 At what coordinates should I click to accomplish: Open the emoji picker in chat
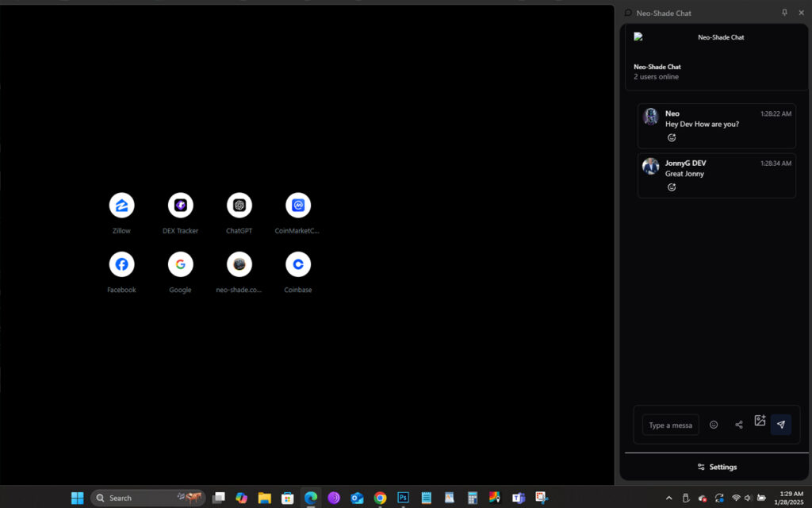point(714,425)
